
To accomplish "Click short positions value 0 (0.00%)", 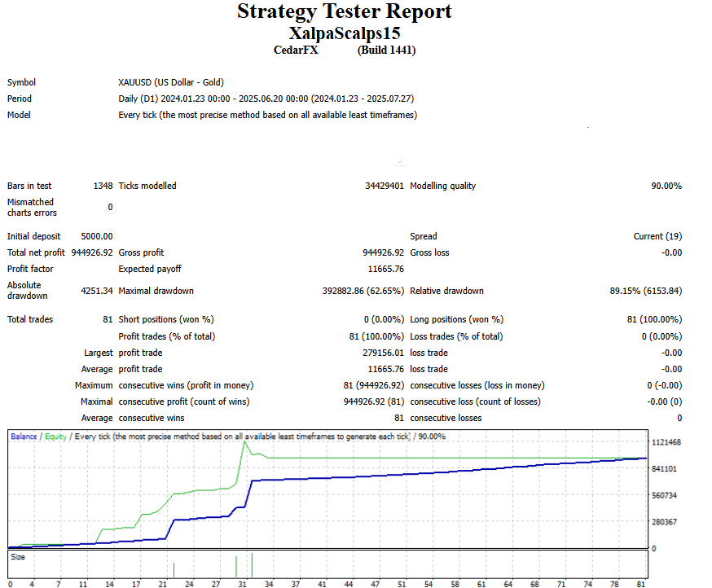I will pyautogui.click(x=384, y=319).
